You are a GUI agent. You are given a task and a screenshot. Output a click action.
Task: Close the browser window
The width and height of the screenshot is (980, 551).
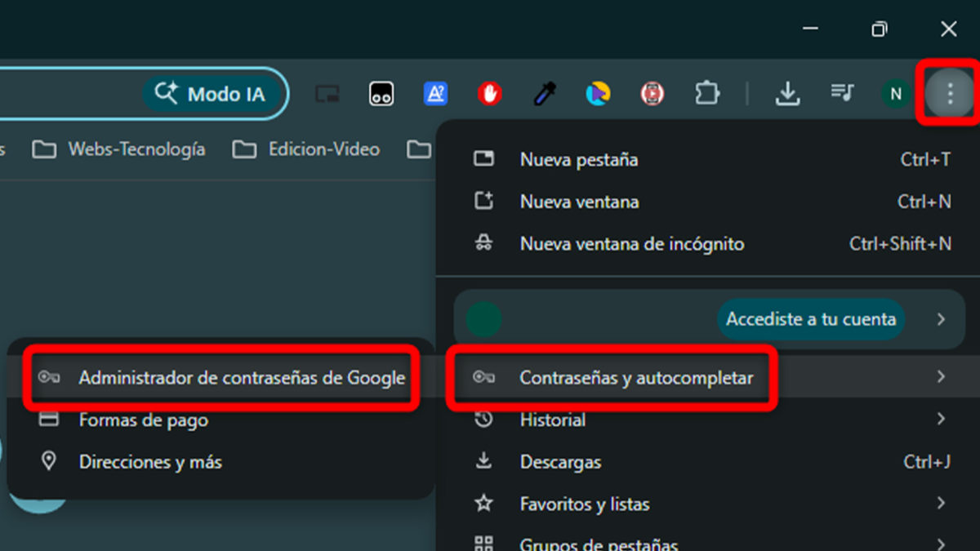pyautogui.click(x=949, y=29)
